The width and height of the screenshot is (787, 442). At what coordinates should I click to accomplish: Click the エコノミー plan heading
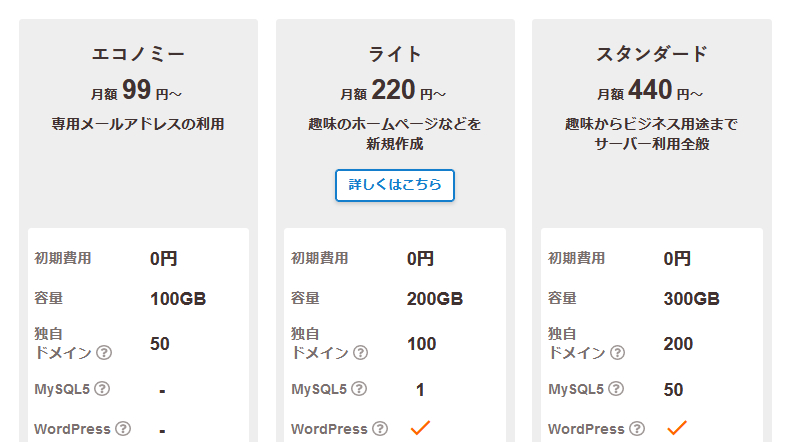[138, 54]
